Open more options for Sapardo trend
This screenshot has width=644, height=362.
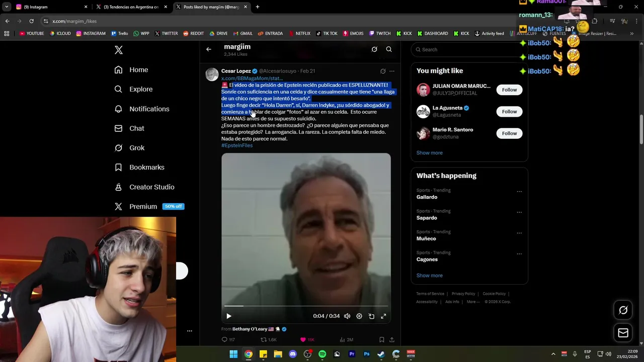pyautogui.click(x=519, y=212)
